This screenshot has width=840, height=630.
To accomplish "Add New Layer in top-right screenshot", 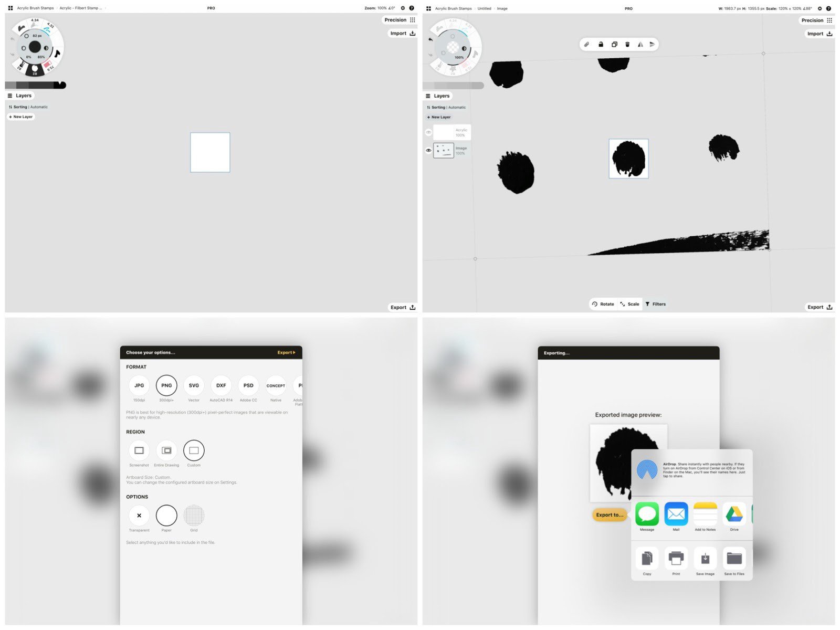I will [x=439, y=118].
